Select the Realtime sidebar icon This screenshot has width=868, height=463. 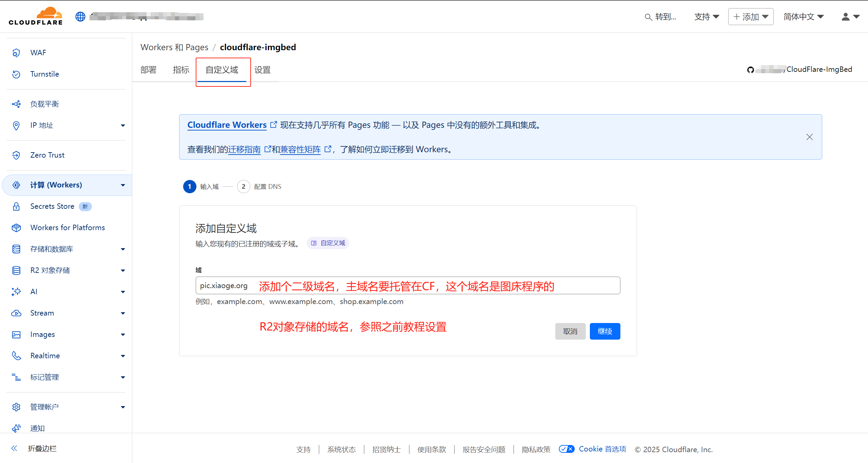pos(16,356)
